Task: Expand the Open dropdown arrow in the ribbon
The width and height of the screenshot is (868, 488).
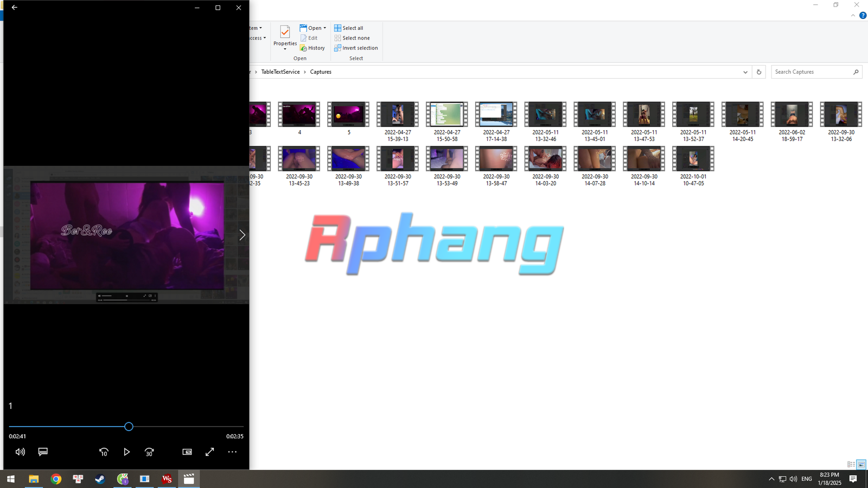Action: point(325,28)
